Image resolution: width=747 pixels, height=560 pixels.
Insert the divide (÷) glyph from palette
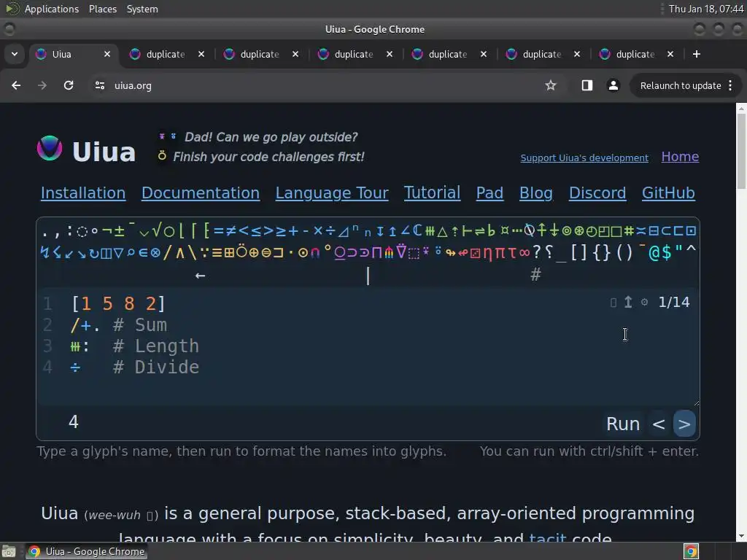coord(330,231)
